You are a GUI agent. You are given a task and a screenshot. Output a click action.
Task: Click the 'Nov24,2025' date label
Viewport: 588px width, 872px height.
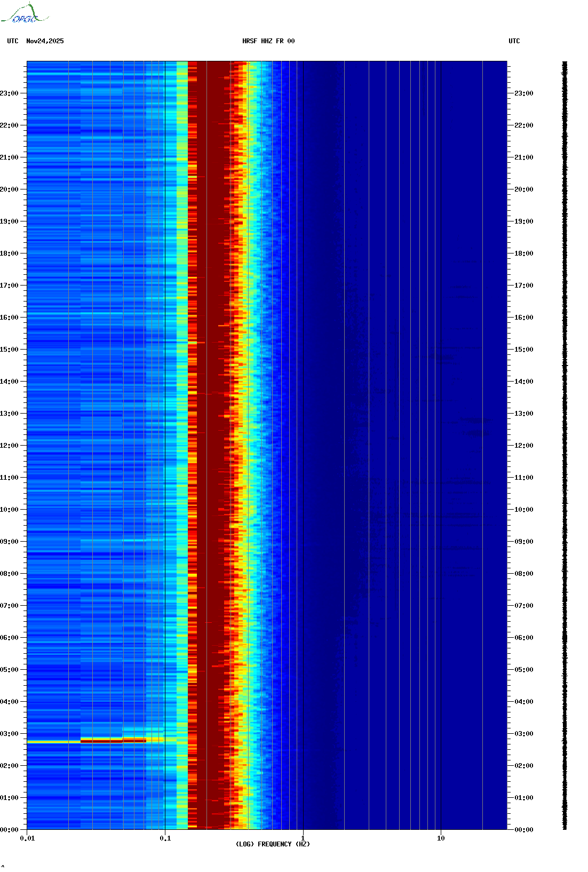click(x=45, y=41)
